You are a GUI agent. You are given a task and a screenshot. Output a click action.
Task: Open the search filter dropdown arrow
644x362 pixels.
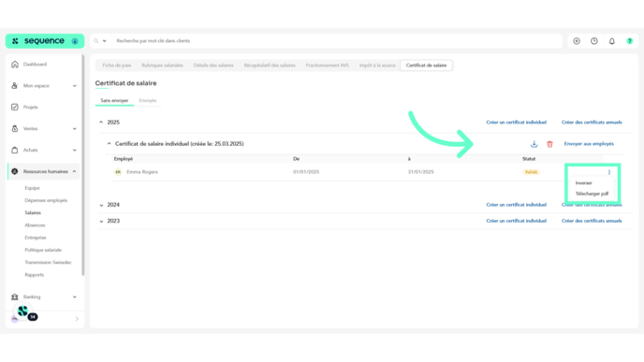tap(104, 41)
